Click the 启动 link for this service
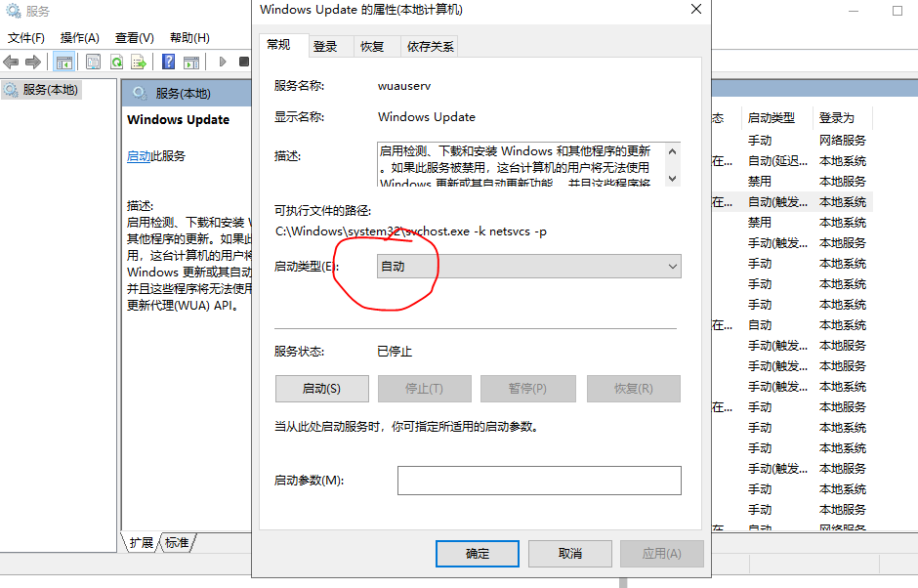 coord(139,156)
